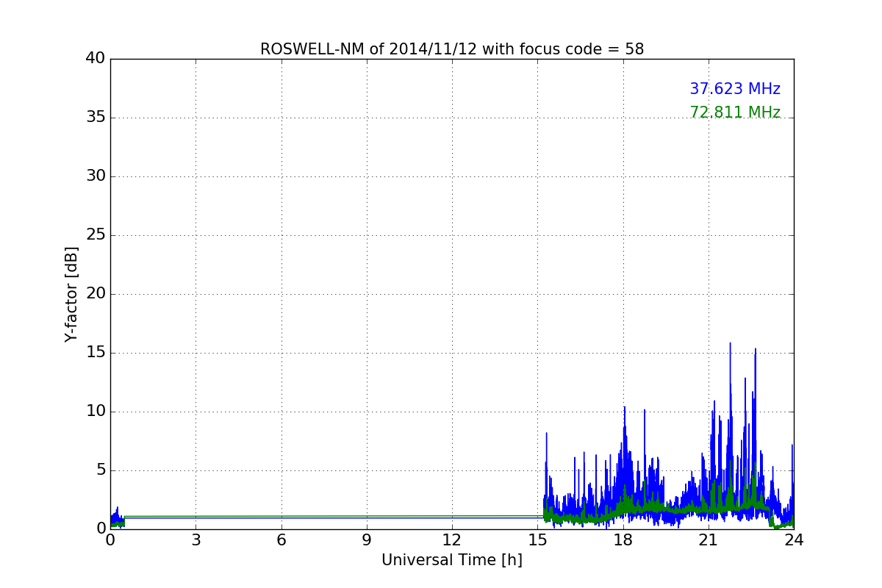Click the x-axis tick label 18
The height and width of the screenshot is (588, 882).
(623, 540)
